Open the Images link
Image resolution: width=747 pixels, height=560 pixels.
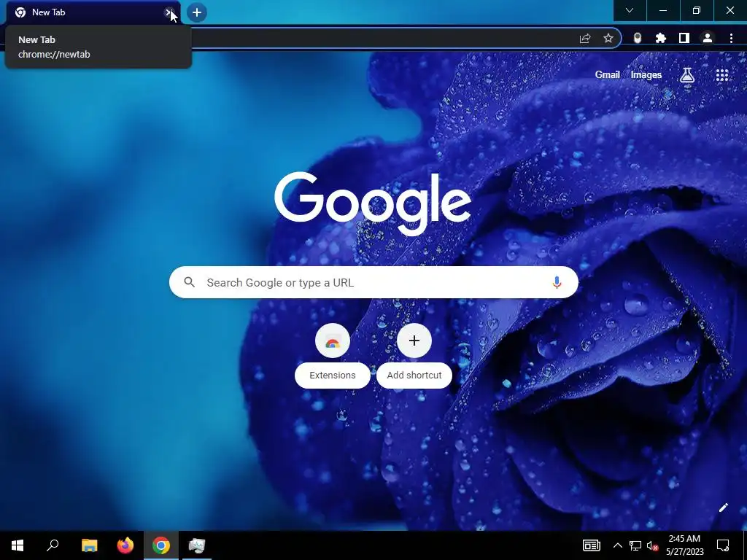pyautogui.click(x=646, y=75)
